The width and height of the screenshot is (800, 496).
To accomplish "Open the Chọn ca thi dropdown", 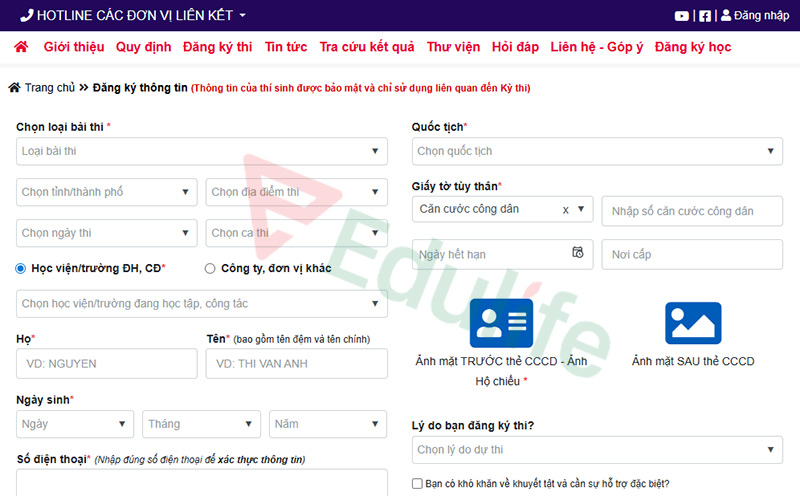I will pos(296,233).
